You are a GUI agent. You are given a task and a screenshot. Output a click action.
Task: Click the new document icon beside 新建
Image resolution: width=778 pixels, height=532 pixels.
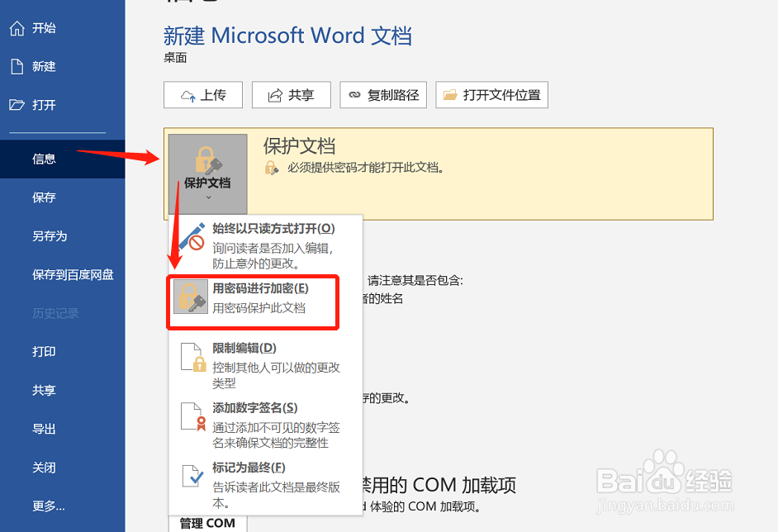17,66
